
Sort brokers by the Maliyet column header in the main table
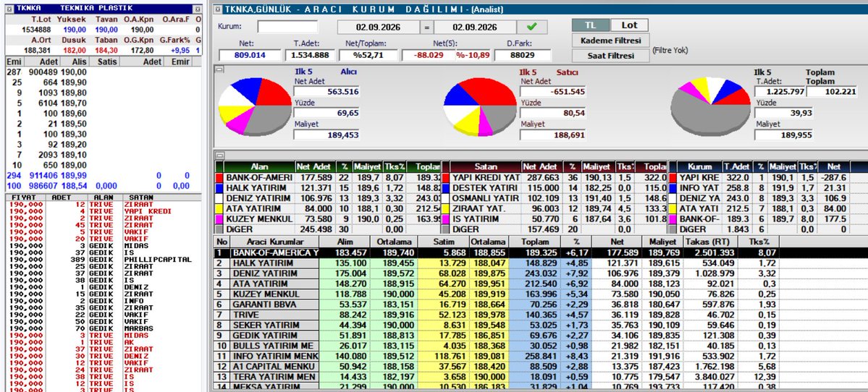662,242
